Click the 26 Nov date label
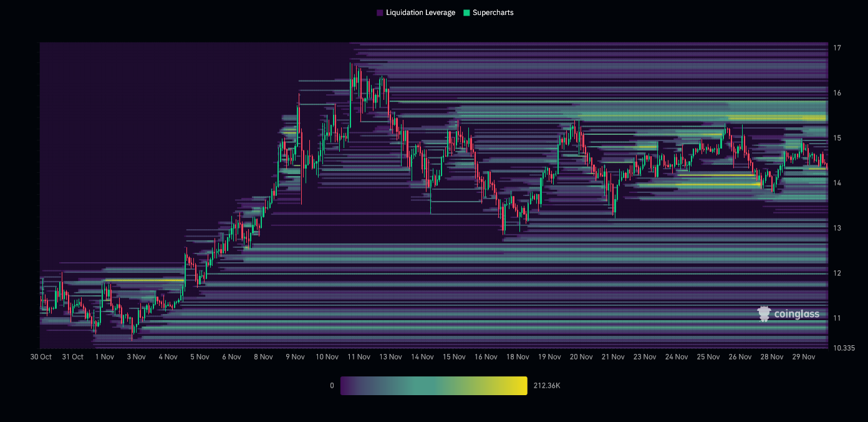 (740, 357)
